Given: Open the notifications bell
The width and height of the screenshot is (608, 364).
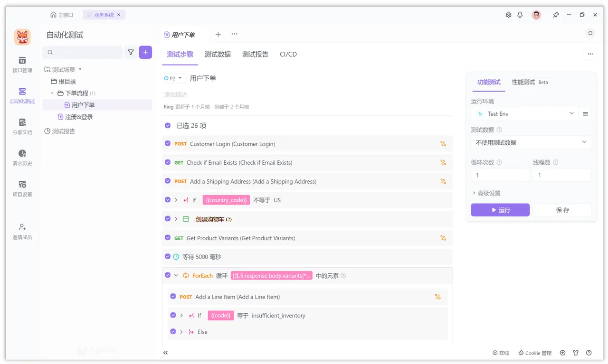Looking at the screenshot, I should coord(520,15).
